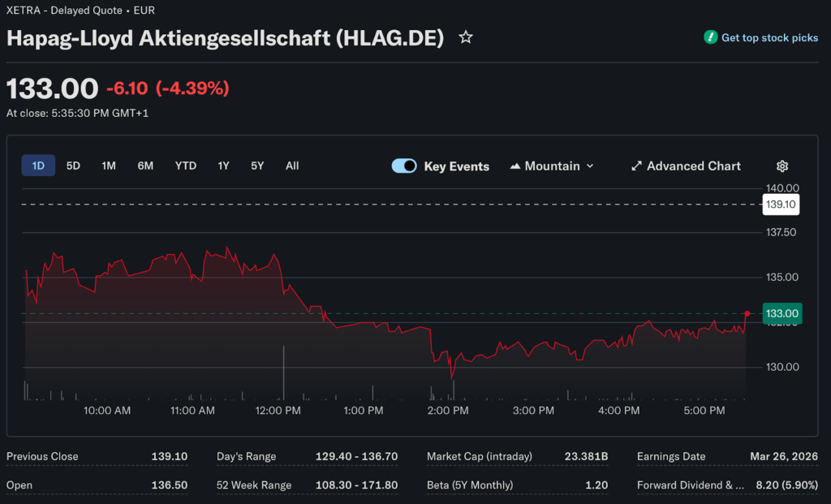Click the Advanced Chart expand arrows icon

coord(636,166)
